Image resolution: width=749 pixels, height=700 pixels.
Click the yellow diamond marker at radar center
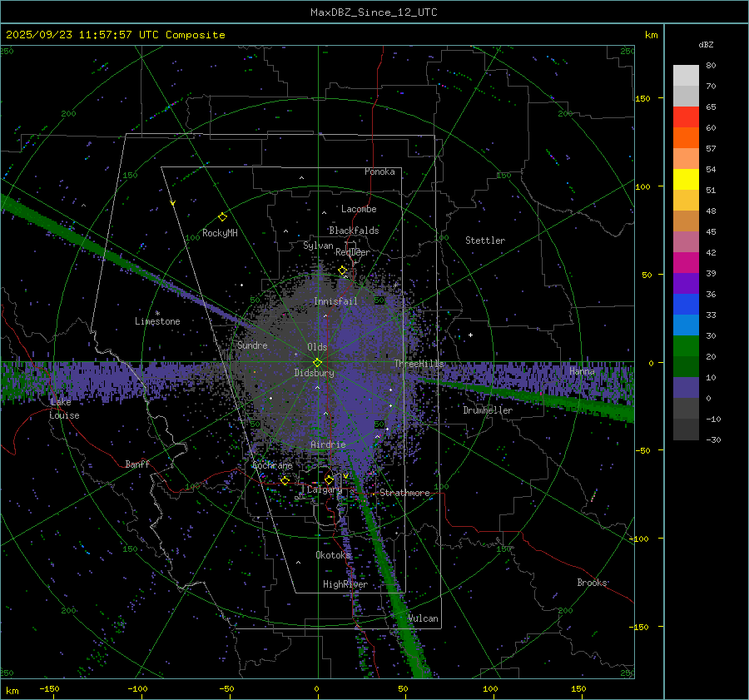coord(317,362)
